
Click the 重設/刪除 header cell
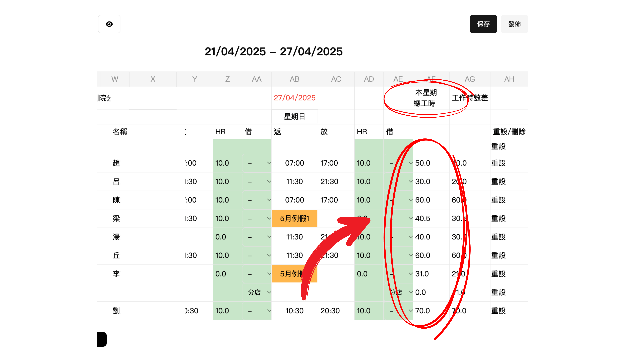tap(509, 132)
